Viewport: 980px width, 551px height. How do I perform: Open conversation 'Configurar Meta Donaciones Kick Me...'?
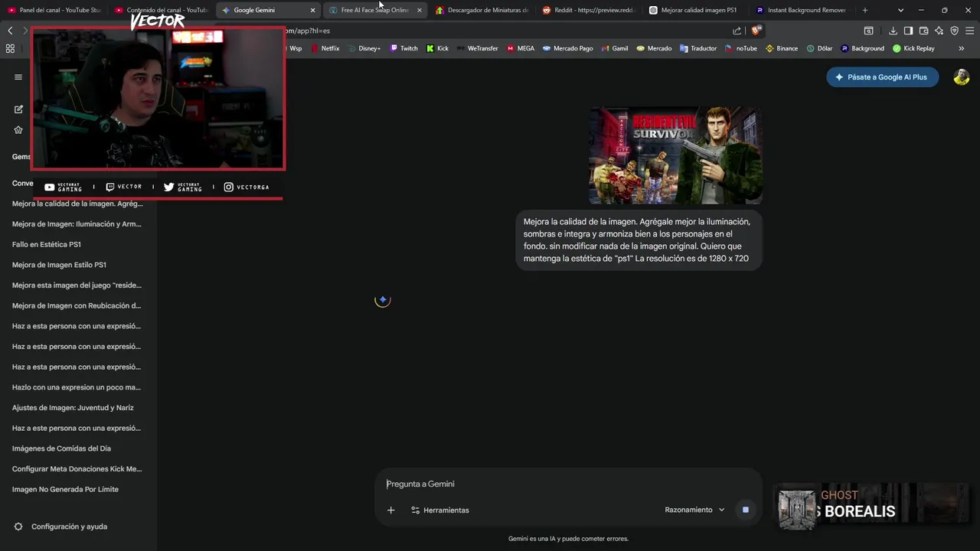click(x=77, y=469)
